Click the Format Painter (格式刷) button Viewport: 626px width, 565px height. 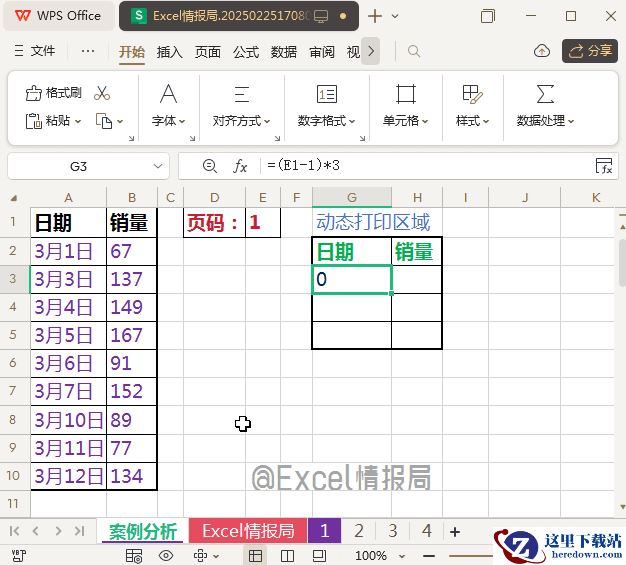coord(53,93)
